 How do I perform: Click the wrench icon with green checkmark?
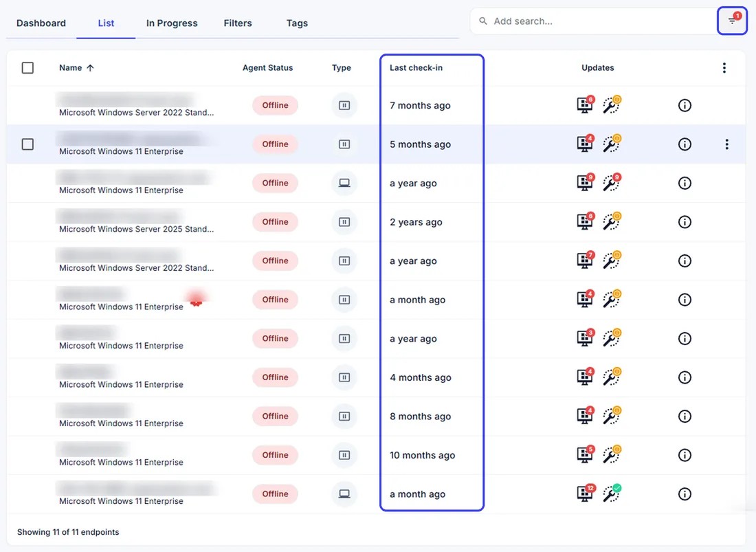612,493
